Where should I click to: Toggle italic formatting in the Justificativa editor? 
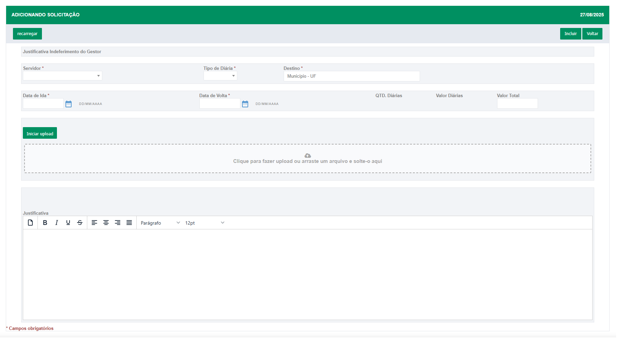point(57,223)
